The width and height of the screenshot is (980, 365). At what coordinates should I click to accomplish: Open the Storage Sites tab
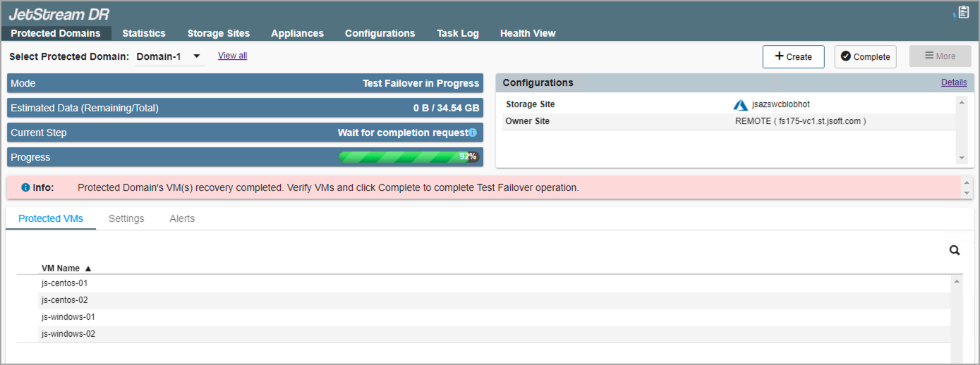[218, 33]
